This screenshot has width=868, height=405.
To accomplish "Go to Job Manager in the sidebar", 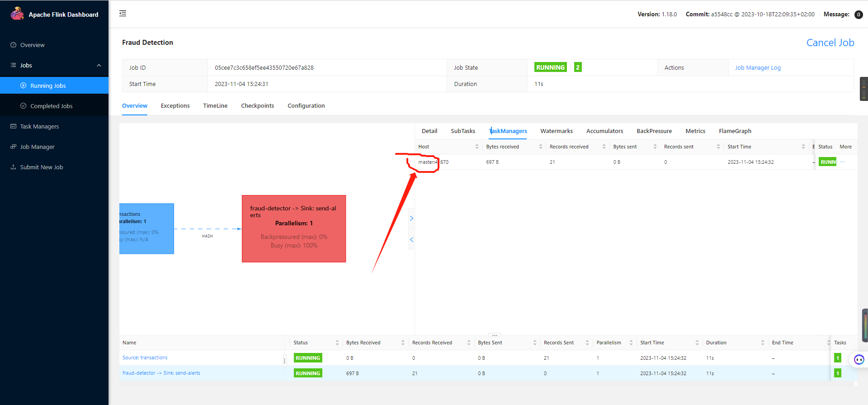I will [37, 147].
